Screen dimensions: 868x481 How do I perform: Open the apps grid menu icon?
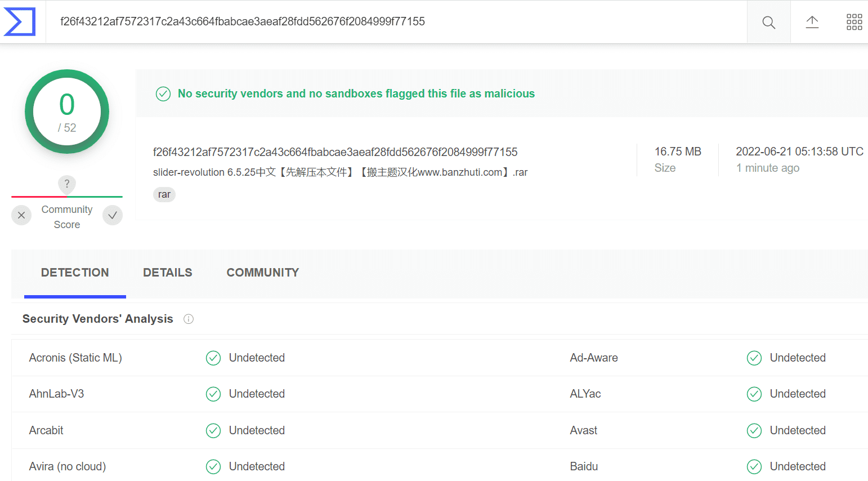854,22
